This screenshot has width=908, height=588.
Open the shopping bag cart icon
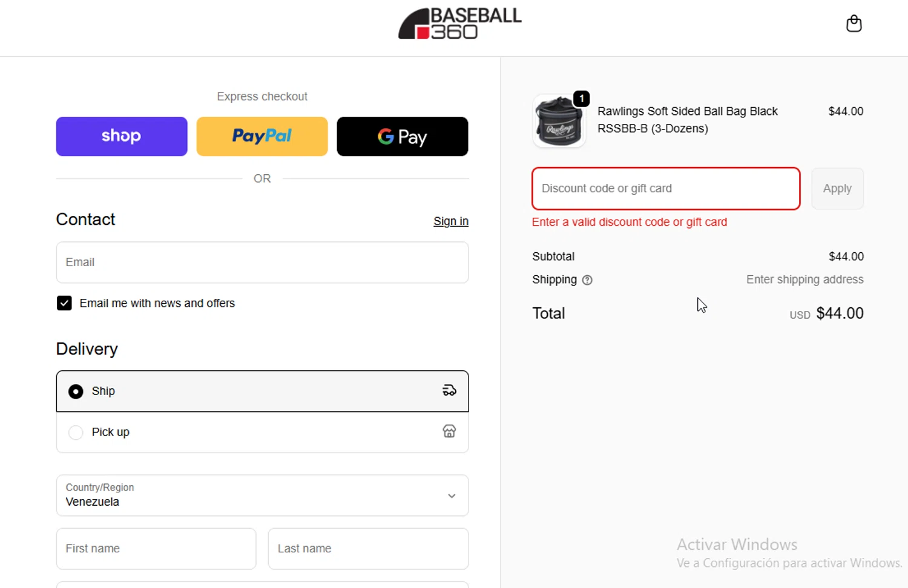coord(854,24)
